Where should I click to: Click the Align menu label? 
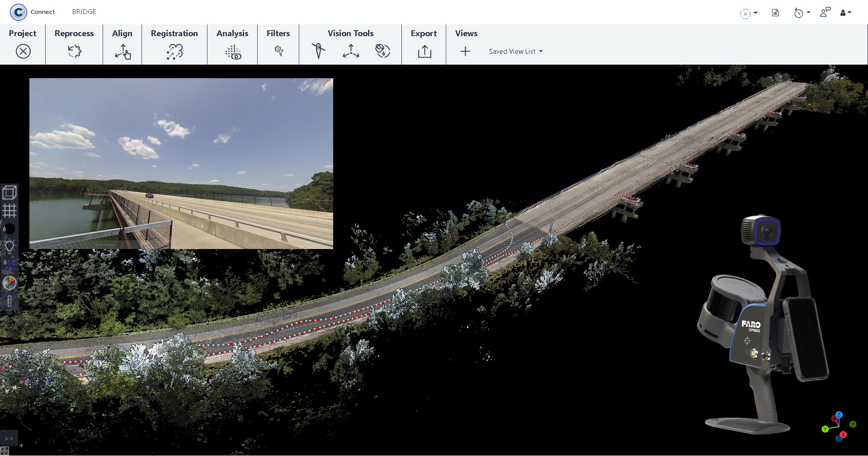122,33
